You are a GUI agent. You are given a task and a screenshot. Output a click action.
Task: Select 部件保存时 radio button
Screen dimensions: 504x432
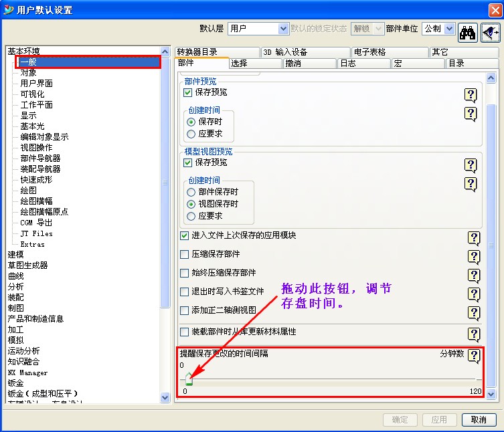point(191,192)
